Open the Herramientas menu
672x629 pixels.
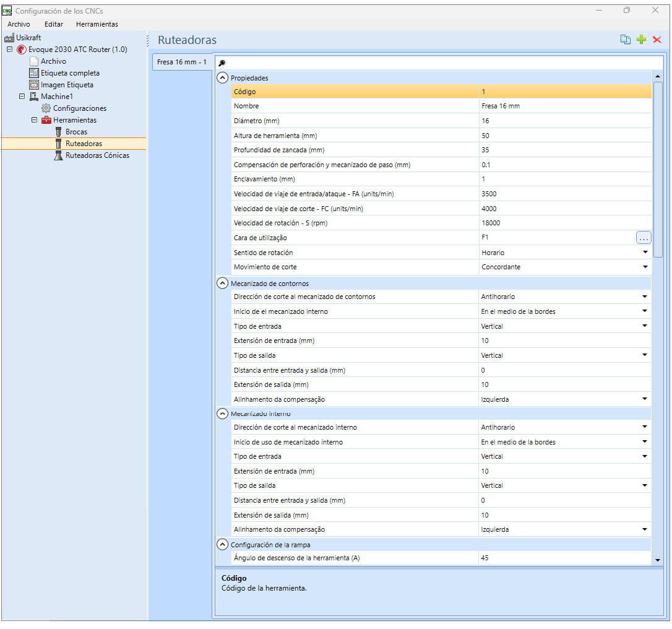click(x=97, y=24)
